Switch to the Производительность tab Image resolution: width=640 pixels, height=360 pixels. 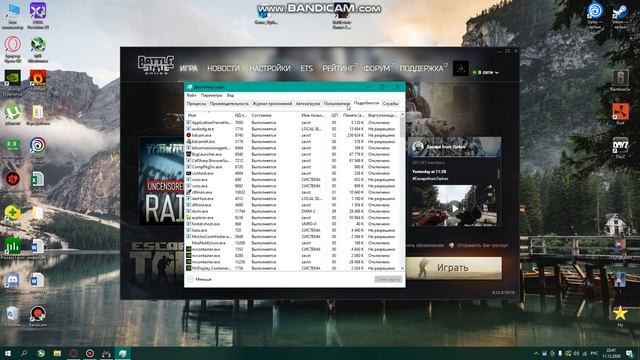229,104
